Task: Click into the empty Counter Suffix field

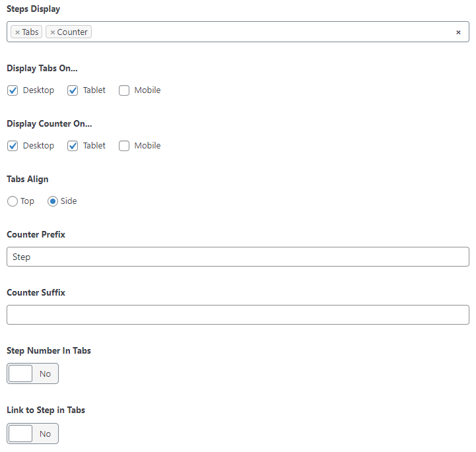Action: (x=238, y=315)
